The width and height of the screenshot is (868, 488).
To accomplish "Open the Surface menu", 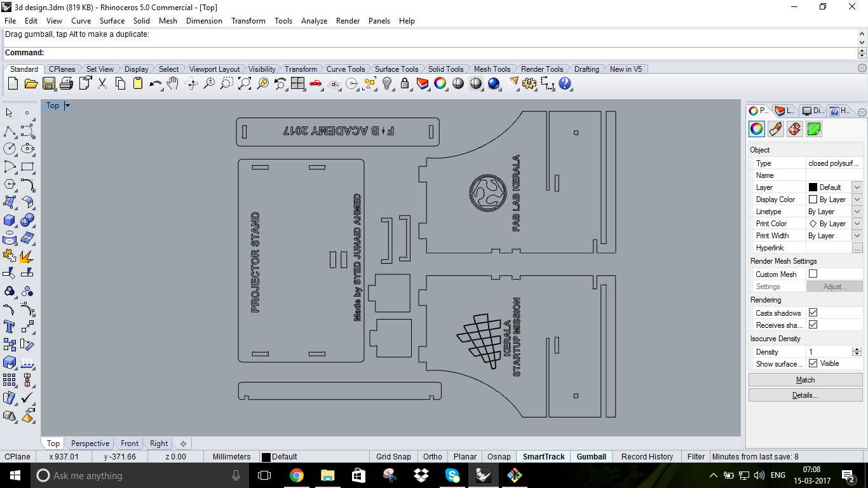I will coord(112,21).
